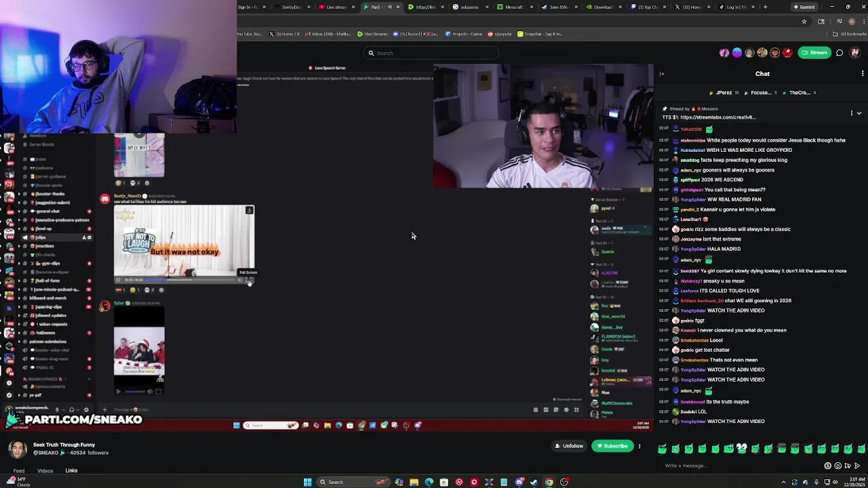Open the streamlabs TTS link in pinned message
Viewport: 868px width, 488px height.
click(718, 117)
